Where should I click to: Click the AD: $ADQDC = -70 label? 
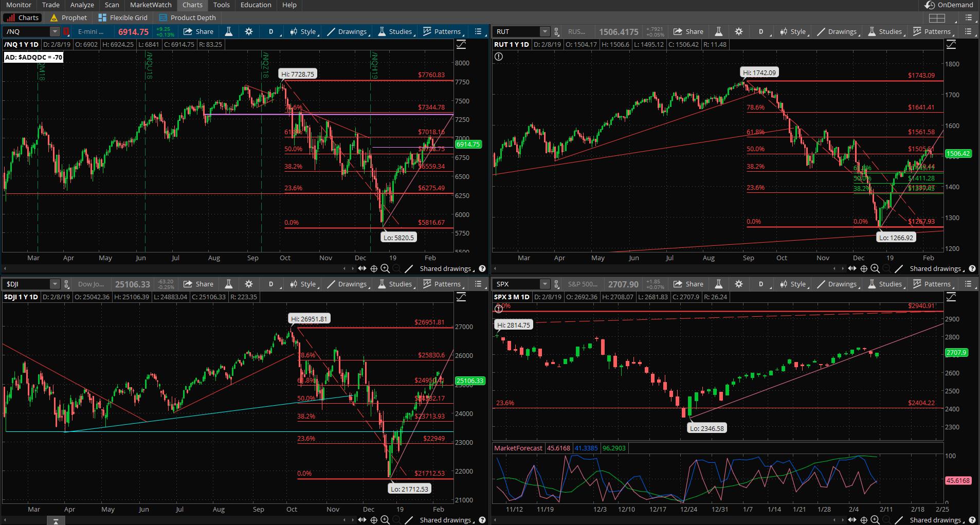[33, 57]
